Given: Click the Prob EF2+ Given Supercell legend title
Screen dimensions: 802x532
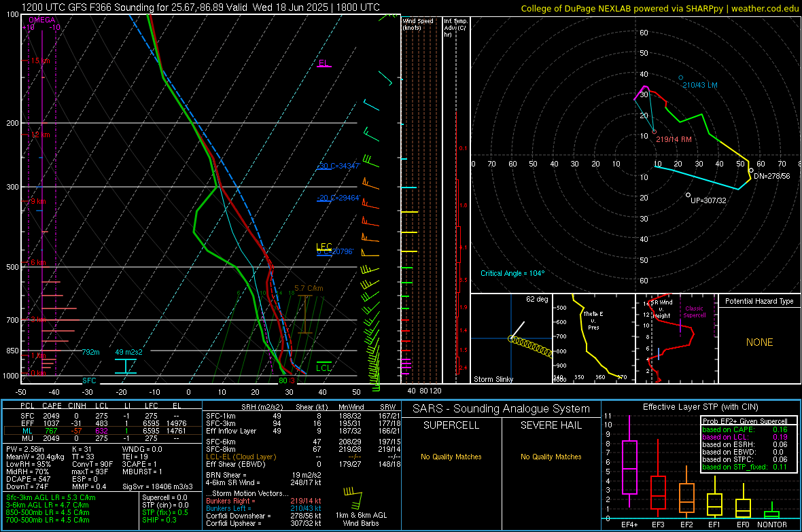Looking at the screenshot, I should coord(745,421).
